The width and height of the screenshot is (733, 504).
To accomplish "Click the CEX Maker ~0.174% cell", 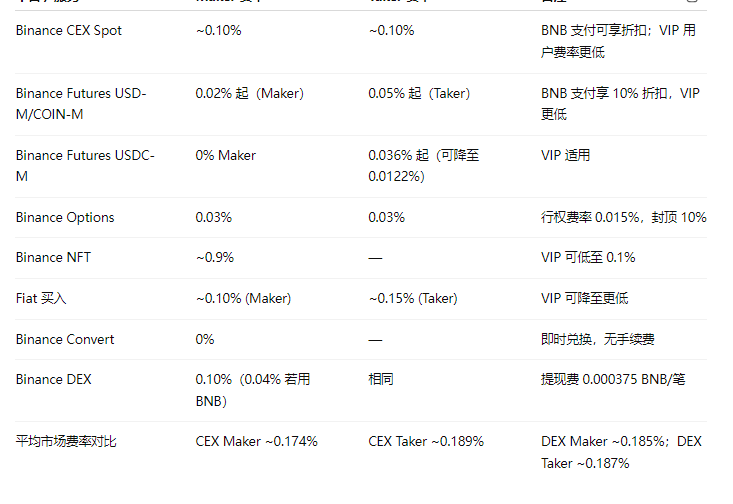I will click(x=257, y=441).
